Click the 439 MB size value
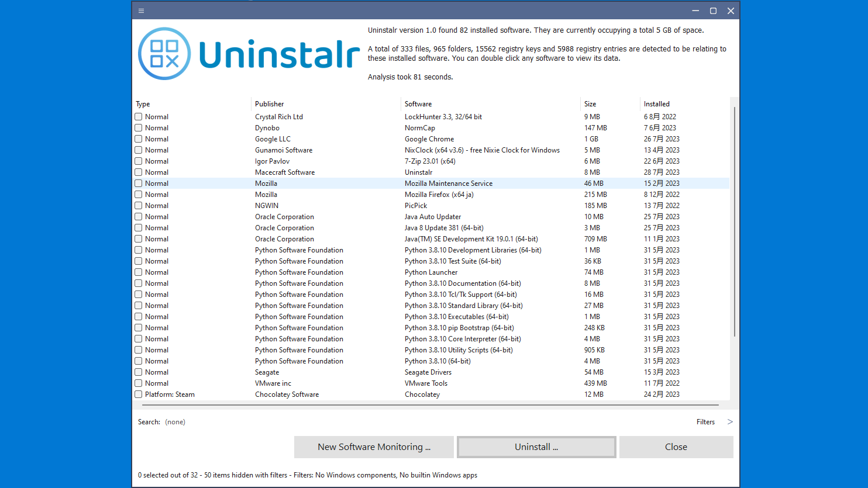Viewport: 868px width, 488px height. [595, 383]
